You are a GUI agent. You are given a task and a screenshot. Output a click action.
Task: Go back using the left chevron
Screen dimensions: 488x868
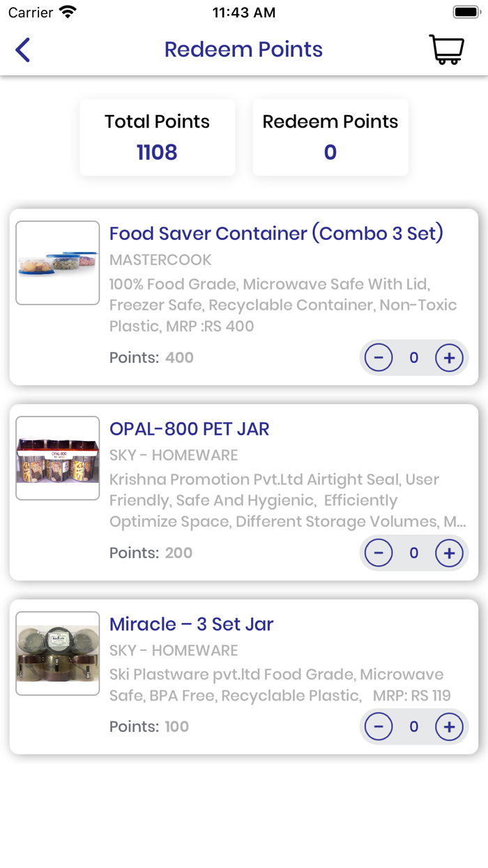pyautogui.click(x=23, y=50)
